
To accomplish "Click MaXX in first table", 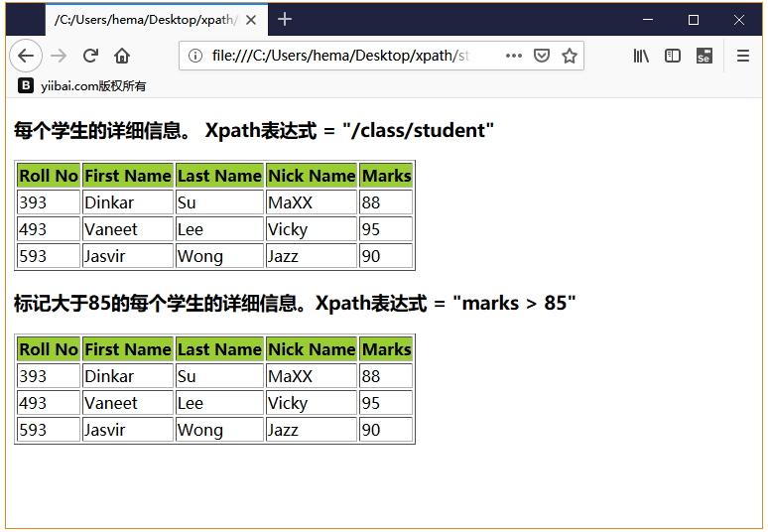I will click(312, 202).
